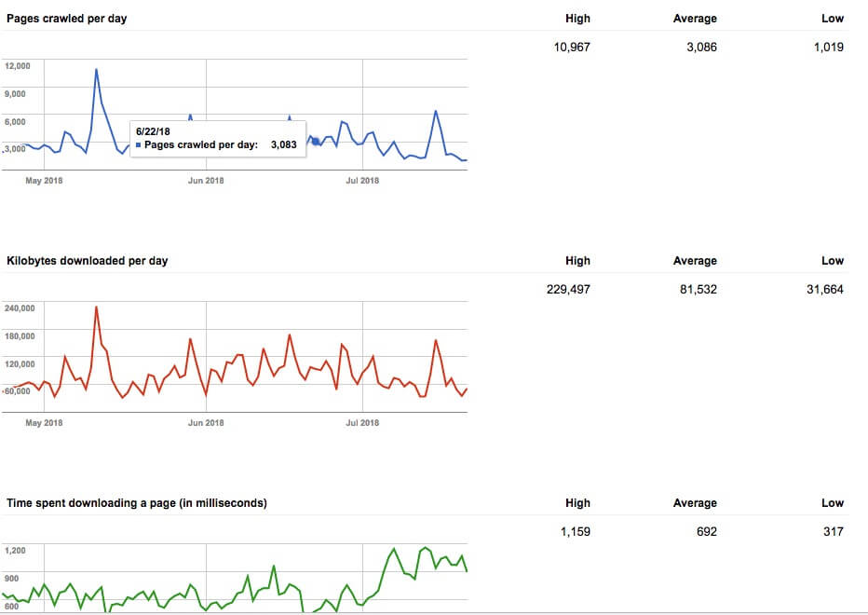The width and height of the screenshot is (868, 615).
Task: Click 'Jul 2018' label under the blue chart
Action: pos(362,180)
